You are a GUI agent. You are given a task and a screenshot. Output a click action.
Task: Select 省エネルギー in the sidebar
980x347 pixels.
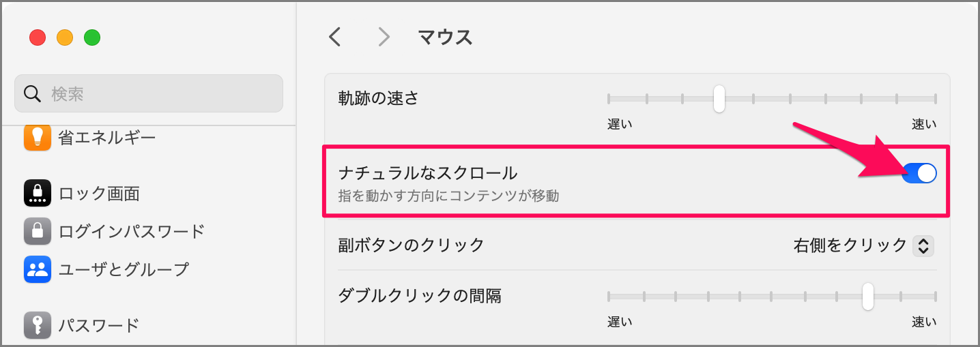pos(107,138)
